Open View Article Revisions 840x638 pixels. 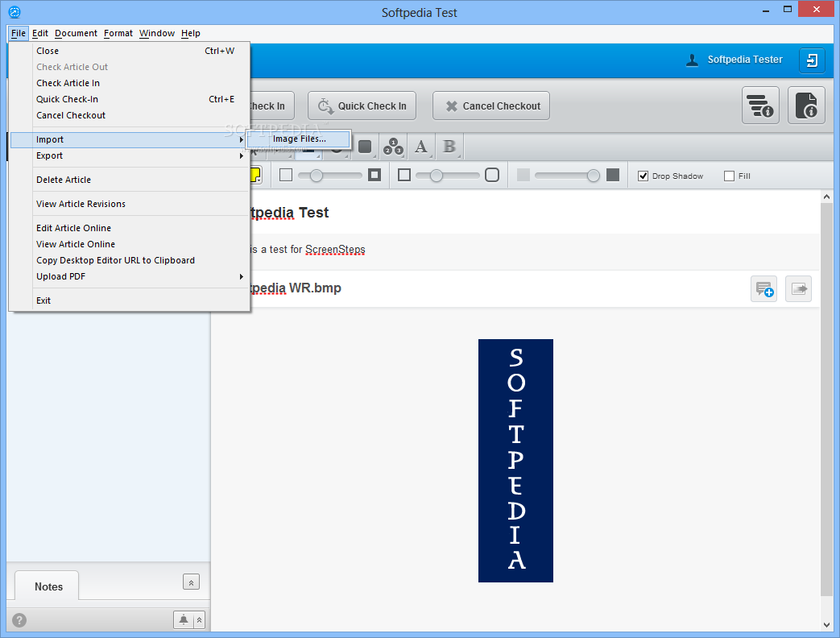[x=130, y=204]
